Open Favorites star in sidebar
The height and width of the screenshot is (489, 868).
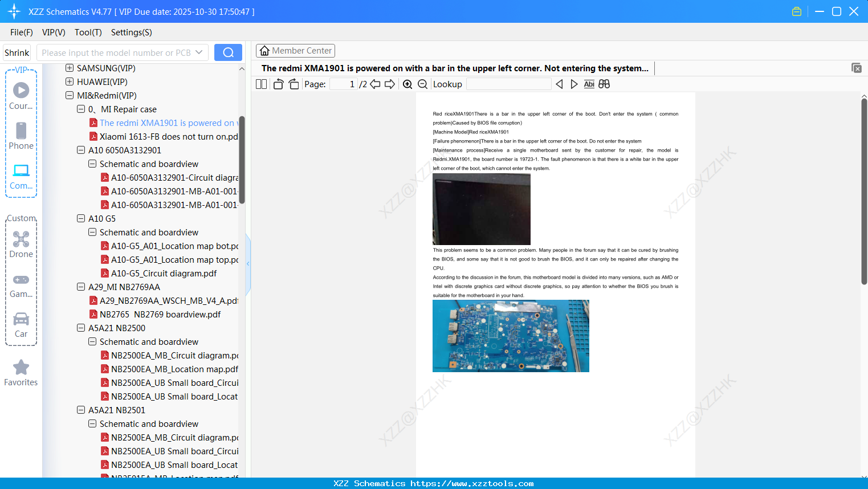tap(21, 373)
